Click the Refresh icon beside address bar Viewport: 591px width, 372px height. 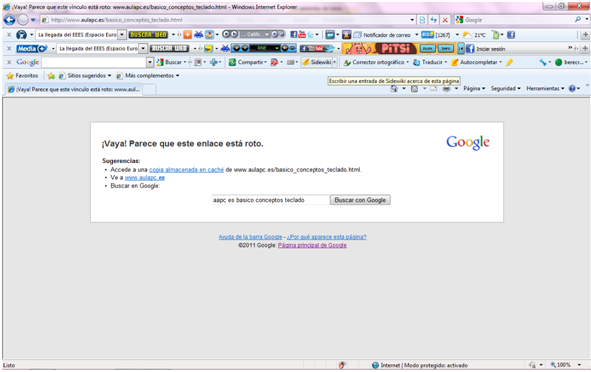(434, 20)
